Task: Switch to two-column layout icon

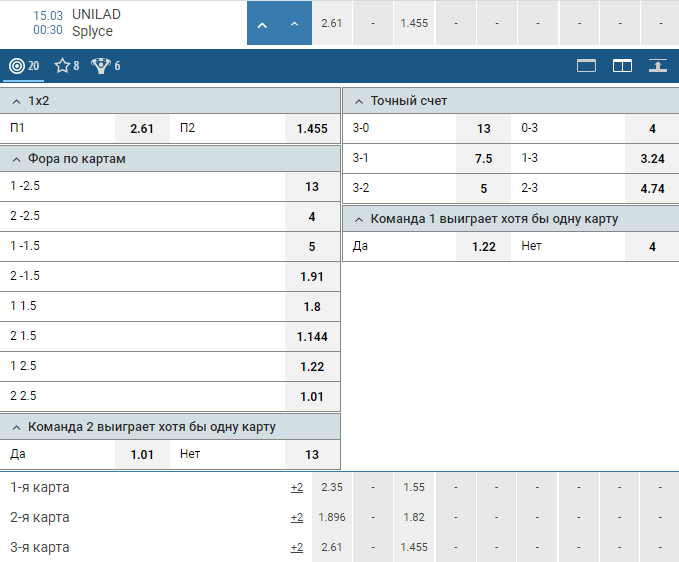Action: tap(622, 66)
